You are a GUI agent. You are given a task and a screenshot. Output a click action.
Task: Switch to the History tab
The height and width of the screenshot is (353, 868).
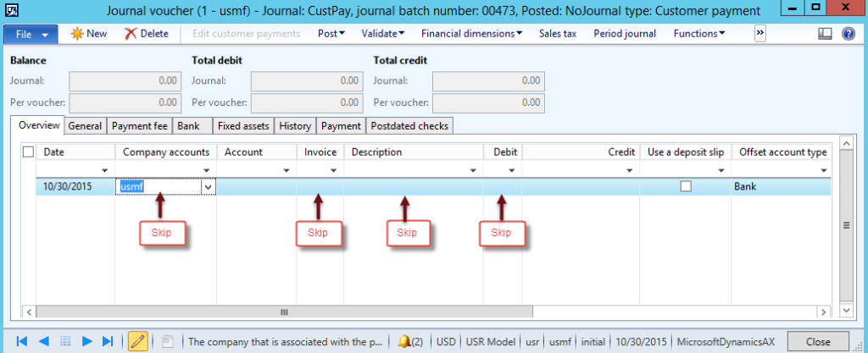point(295,126)
